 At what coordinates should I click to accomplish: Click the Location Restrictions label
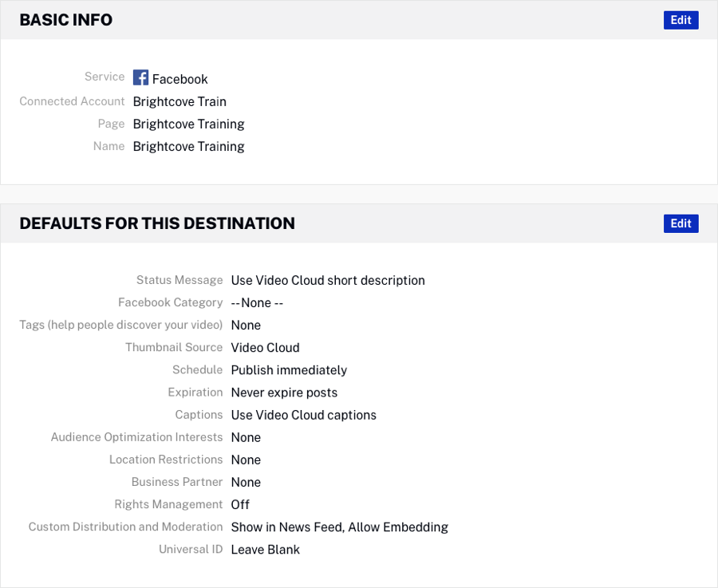coord(166,460)
